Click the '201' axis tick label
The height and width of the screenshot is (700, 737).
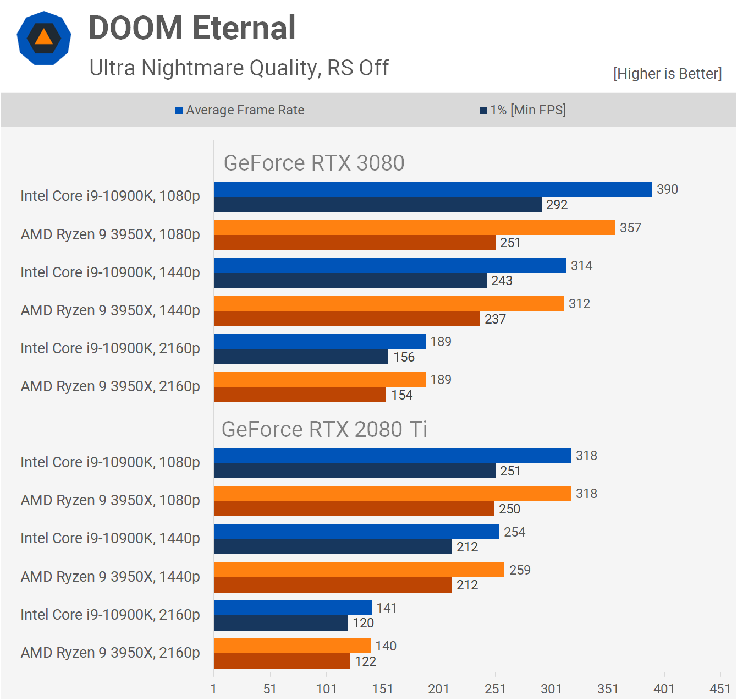[438, 689]
